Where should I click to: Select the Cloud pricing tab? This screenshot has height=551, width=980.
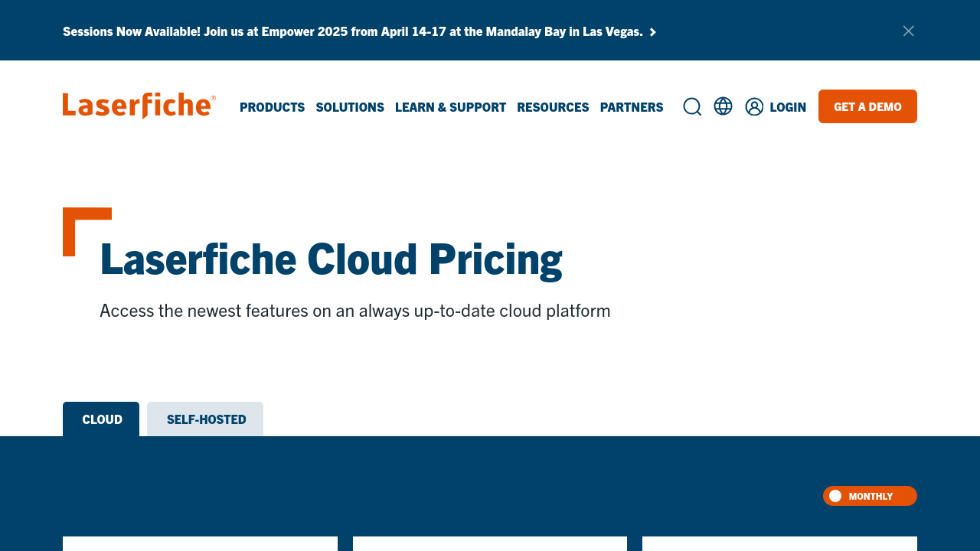(x=102, y=419)
